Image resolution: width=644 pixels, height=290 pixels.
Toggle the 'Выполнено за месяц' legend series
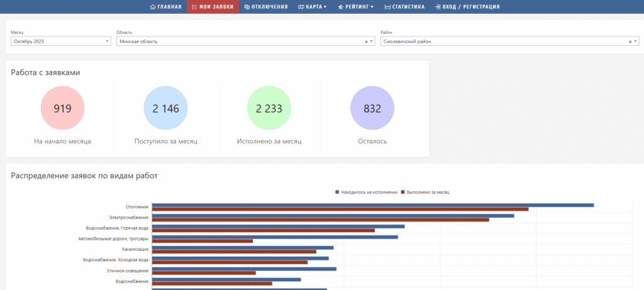point(426,192)
